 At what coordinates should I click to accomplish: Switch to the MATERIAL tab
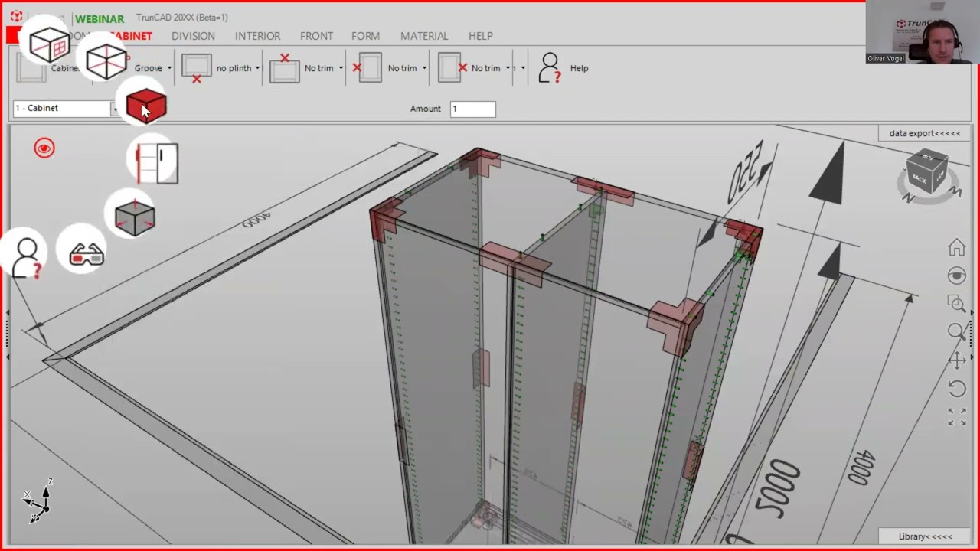click(x=424, y=36)
